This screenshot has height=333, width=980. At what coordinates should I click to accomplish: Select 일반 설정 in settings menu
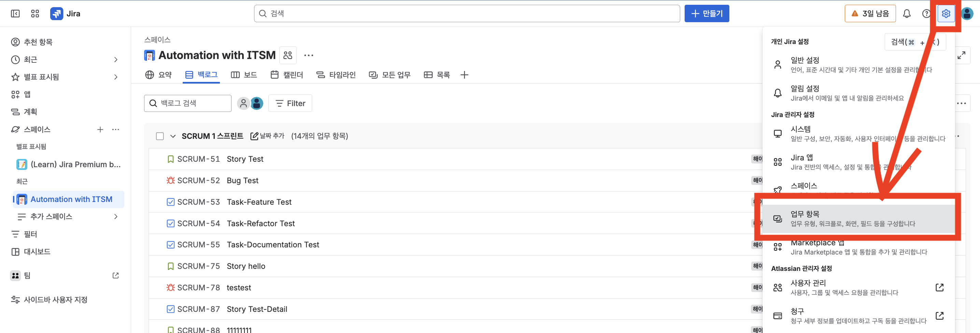tap(859, 64)
